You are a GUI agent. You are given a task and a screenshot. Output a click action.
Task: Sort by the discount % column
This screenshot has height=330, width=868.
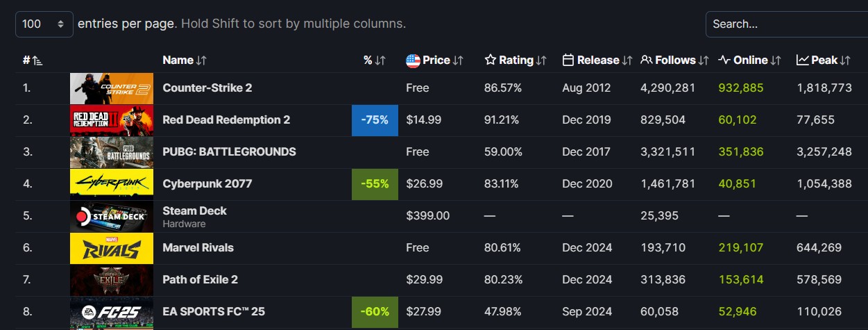(374, 60)
